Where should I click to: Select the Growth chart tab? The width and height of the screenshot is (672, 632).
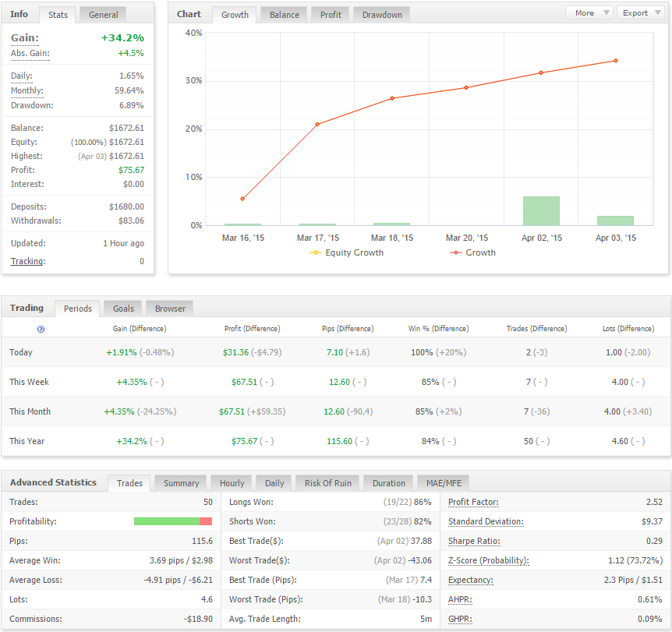coord(235,15)
